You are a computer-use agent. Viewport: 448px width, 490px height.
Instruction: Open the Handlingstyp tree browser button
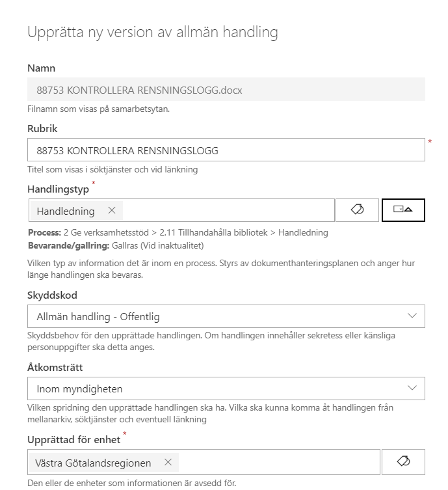[403, 210]
